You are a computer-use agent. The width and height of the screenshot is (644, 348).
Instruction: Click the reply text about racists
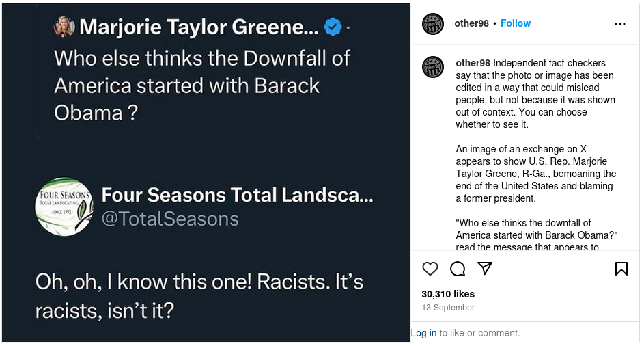pos(198,296)
